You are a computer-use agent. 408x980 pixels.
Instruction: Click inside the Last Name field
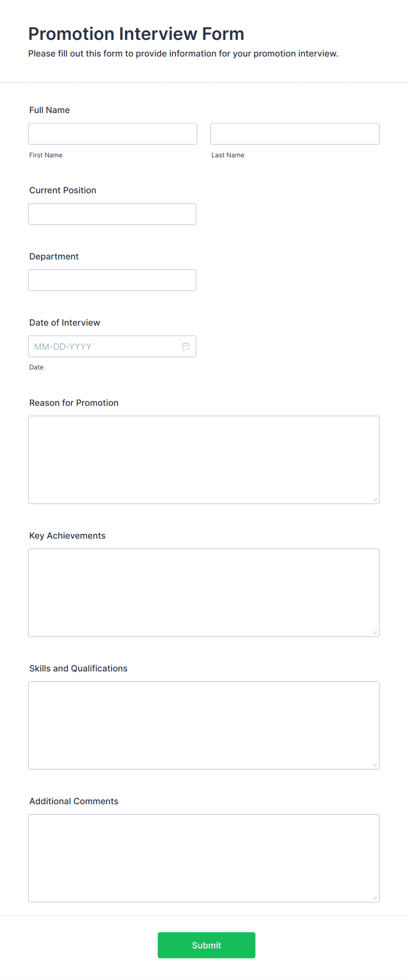tap(294, 134)
